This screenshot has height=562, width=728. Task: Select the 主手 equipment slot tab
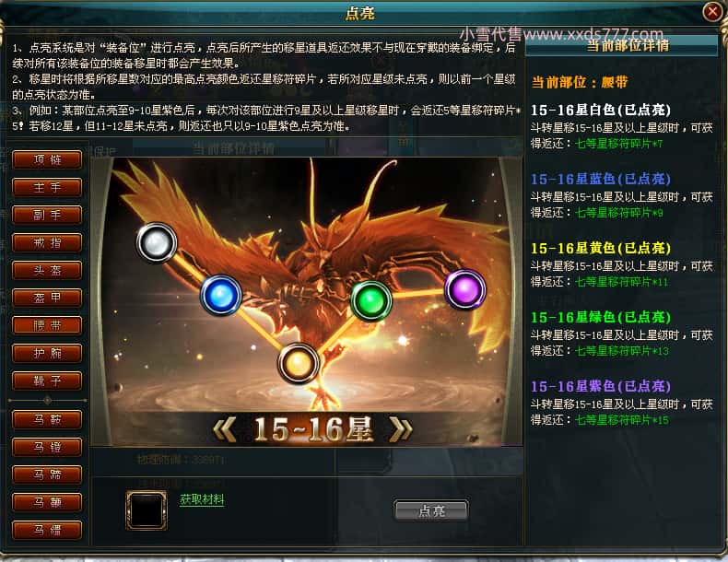(x=47, y=188)
